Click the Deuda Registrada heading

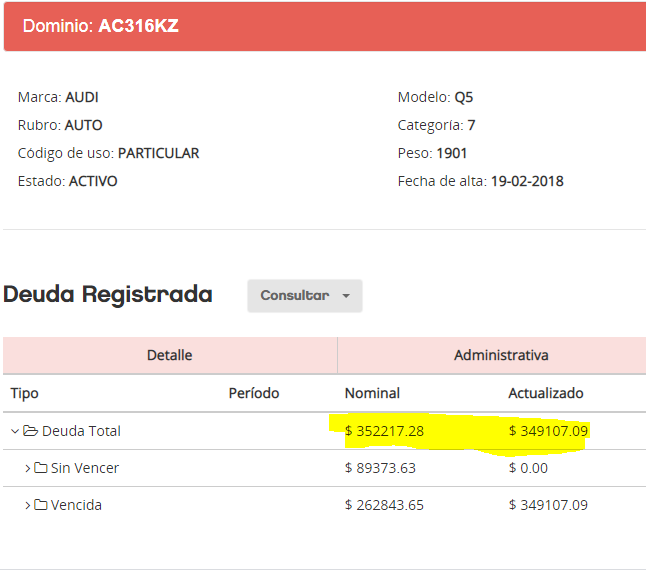[x=108, y=295]
